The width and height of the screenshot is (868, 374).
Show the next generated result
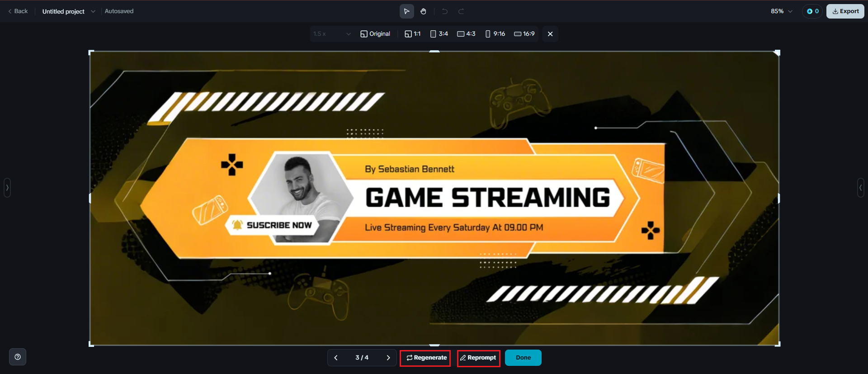388,358
